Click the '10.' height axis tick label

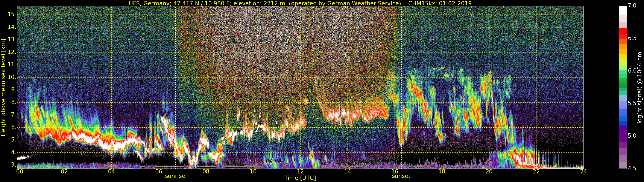(x=12, y=77)
